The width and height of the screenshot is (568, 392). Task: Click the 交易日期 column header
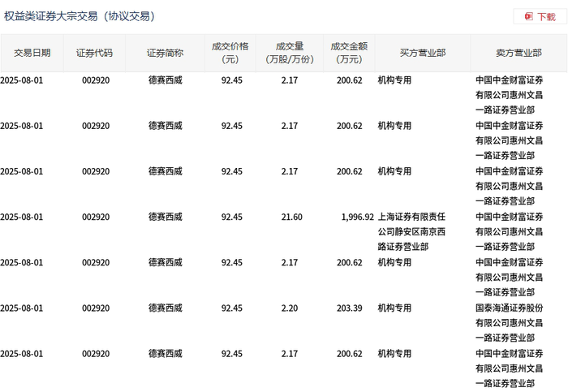tap(32, 53)
